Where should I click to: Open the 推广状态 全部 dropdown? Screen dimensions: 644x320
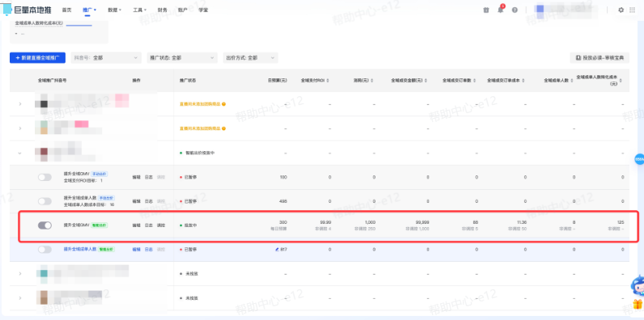coord(182,58)
